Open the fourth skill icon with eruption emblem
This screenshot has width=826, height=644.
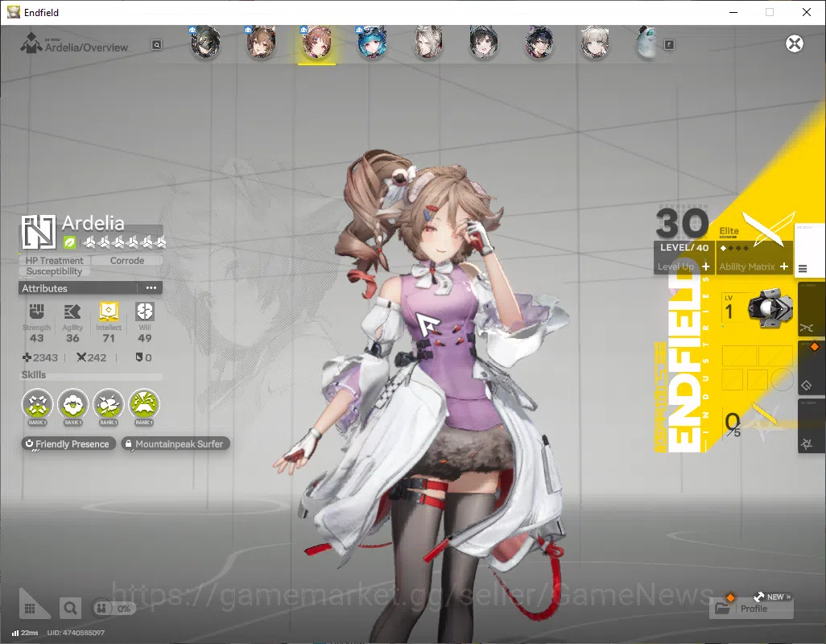pyautogui.click(x=144, y=404)
